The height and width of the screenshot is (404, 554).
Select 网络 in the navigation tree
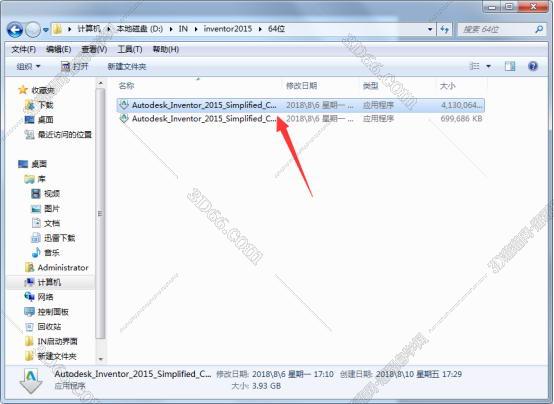[46, 297]
